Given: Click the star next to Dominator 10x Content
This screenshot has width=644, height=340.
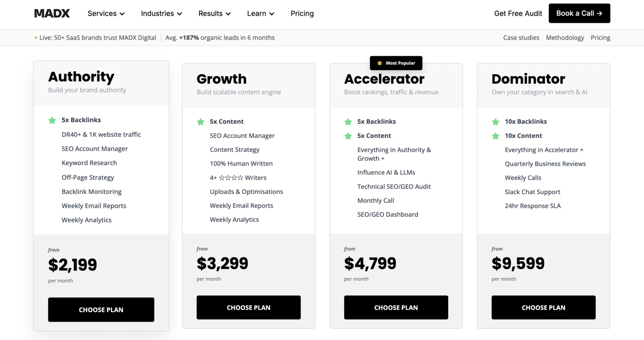Looking at the screenshot, I should coord(495,136).
